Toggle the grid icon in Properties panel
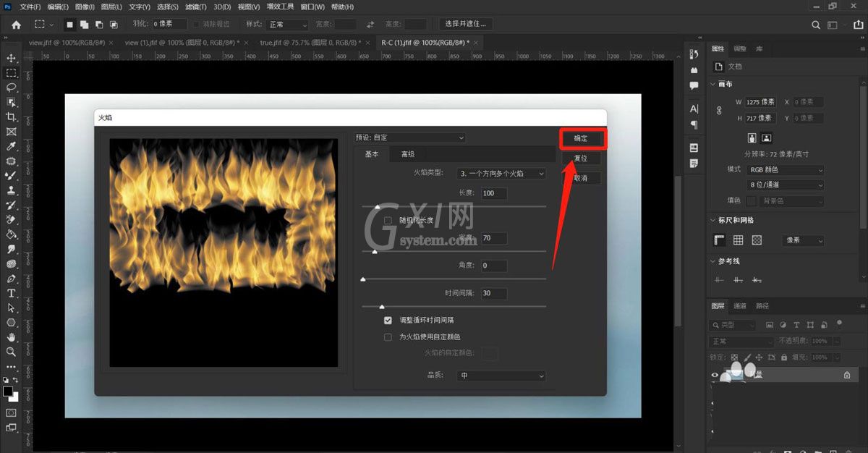This screenshot has height=453, width=868. tap(738, 240)
